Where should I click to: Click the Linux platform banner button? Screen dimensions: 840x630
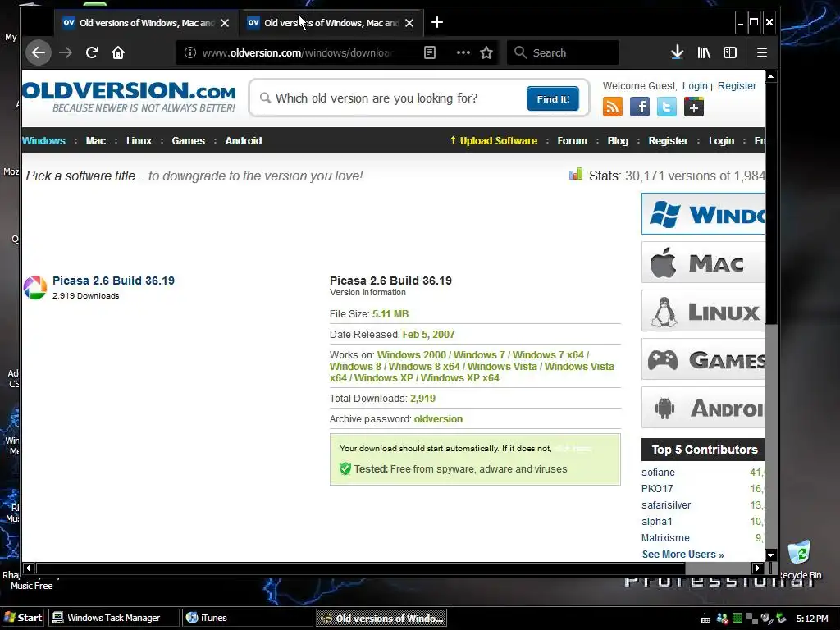(x=703, y=311)
